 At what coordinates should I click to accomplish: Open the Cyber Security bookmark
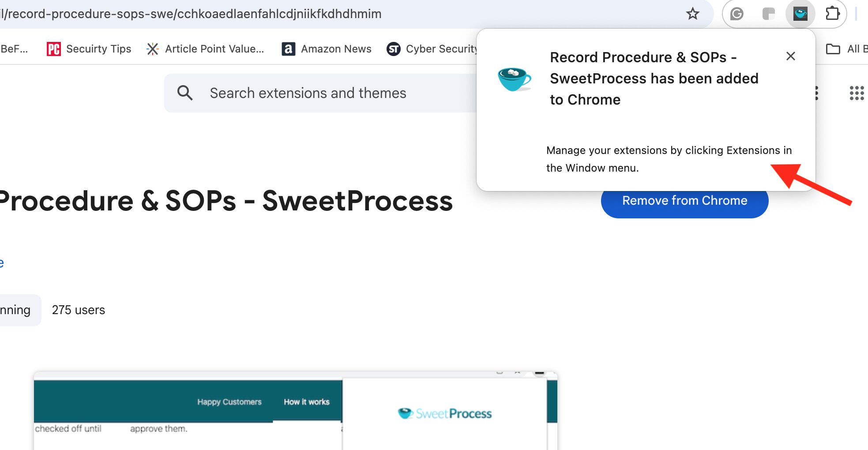point(432,49)
